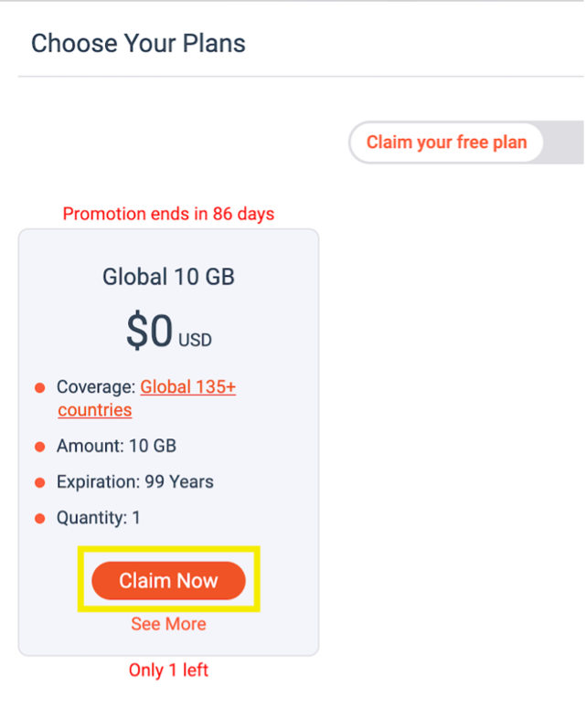Image resolution: width=586 pixels, height=728 pixels.
Task: Click the underlined 'countries' link text
Action: [x=95, y=410]
